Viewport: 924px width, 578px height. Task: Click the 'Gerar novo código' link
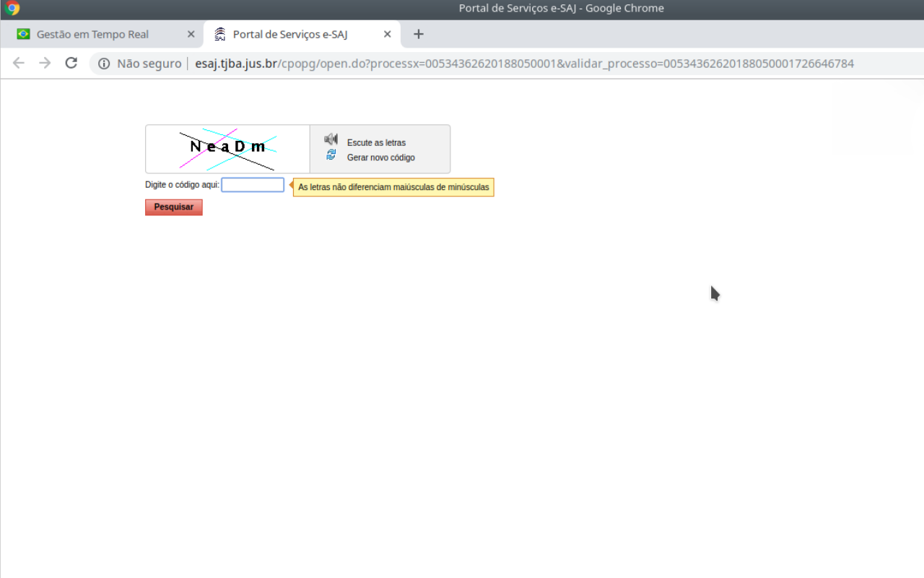[x=381, y=158]
